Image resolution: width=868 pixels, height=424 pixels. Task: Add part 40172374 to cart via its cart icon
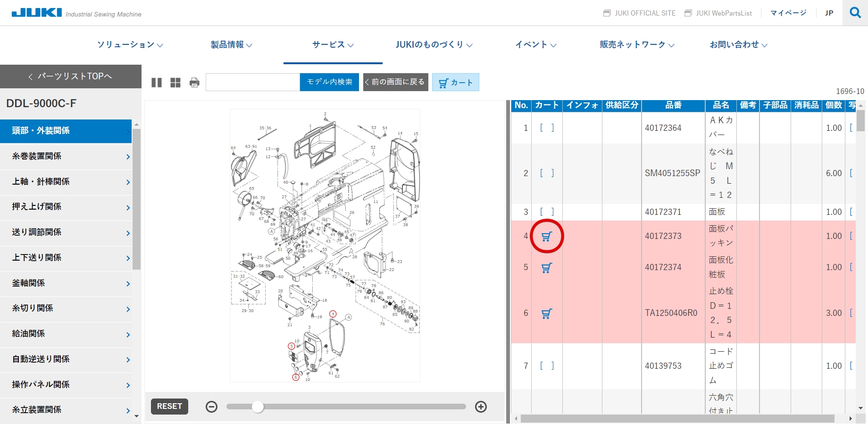(x=547, y=268)
